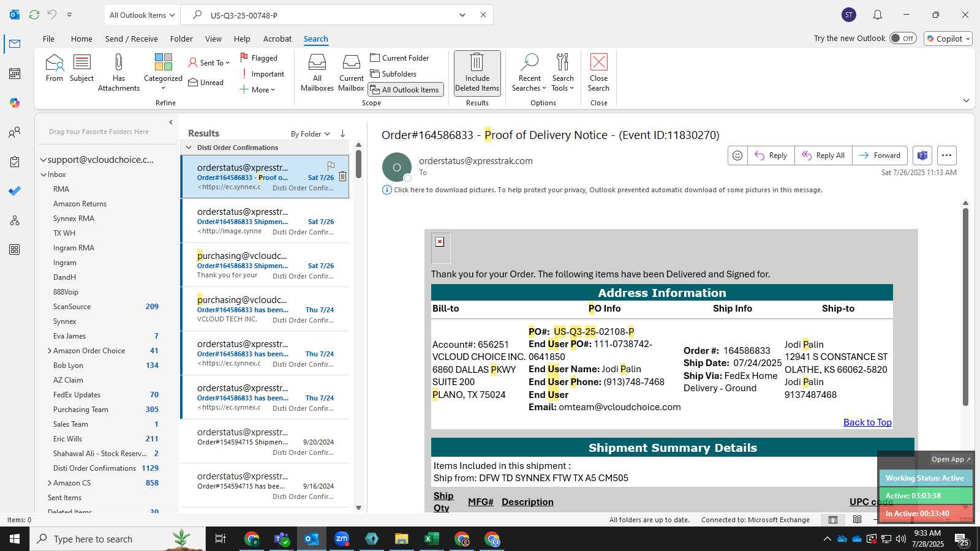Clear the search box text

click(x=483, y=15)
